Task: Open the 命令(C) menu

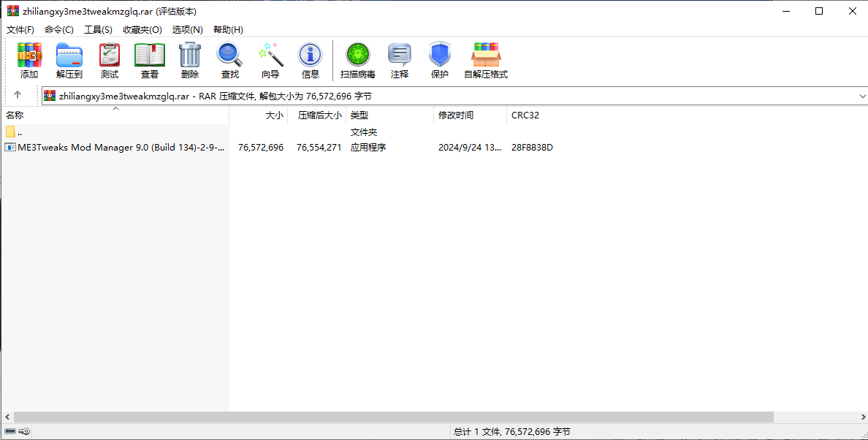Action: pyautogui.click(x=59, y=30)
